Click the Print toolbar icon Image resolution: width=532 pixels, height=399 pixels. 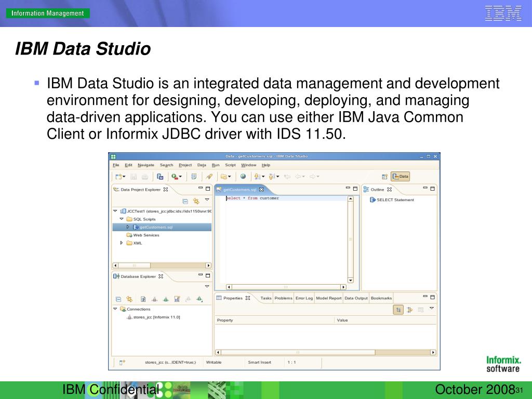tap(145, 177)
